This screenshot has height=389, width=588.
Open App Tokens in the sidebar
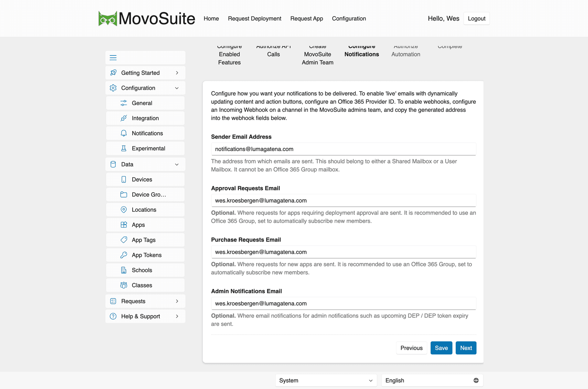[x=146, y=255]
